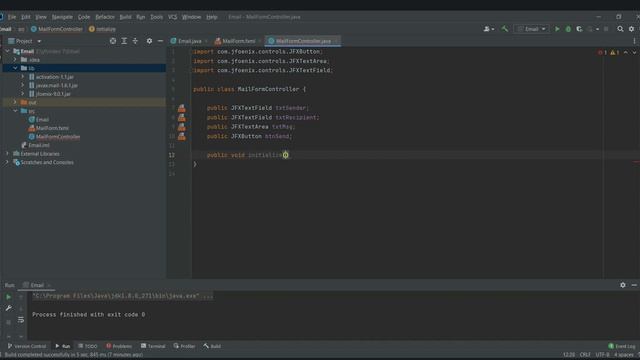Open the user account icon menu

(x=489, y=29)
